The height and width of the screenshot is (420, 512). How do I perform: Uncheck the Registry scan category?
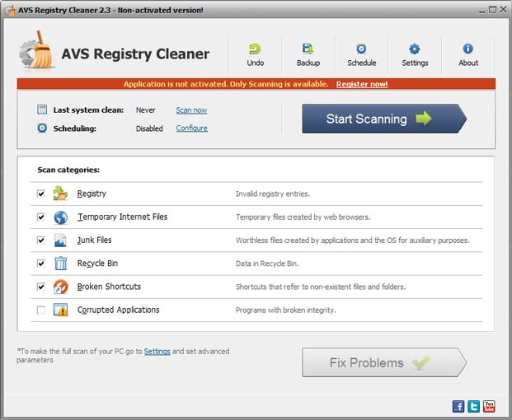pos(41,194)
